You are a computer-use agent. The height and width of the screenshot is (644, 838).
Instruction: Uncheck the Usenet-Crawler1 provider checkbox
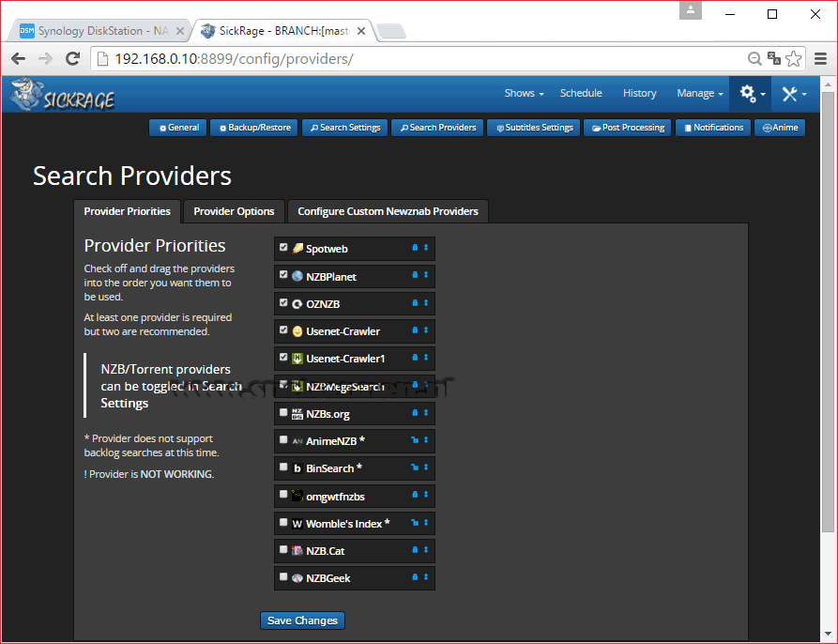point(283,357)
